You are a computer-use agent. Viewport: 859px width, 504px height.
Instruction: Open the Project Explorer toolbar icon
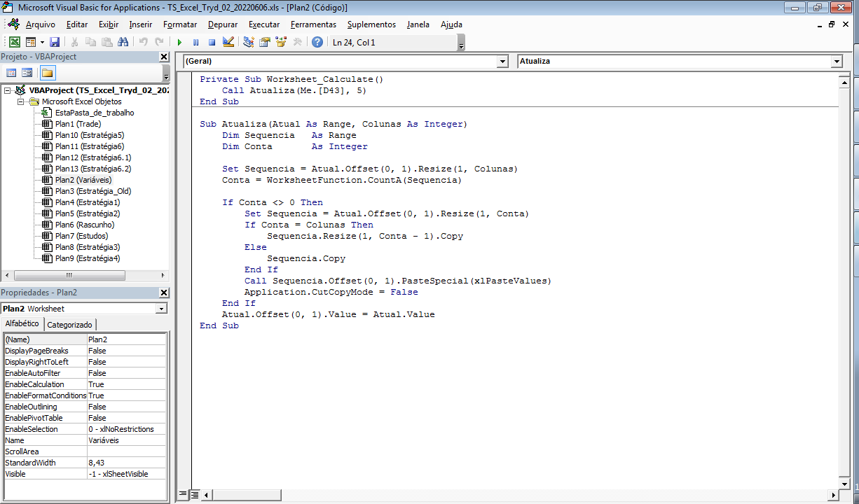coord(249,42)
